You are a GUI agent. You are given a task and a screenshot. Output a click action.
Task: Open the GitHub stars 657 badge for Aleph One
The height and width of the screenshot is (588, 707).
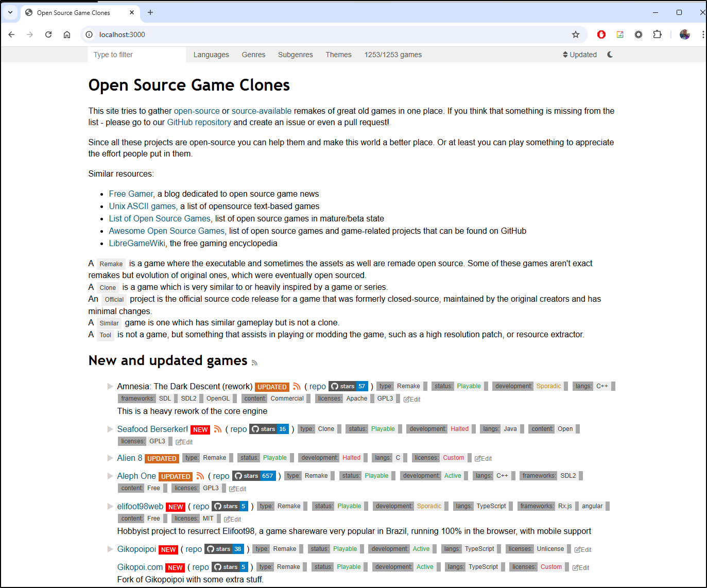[254, 476]
